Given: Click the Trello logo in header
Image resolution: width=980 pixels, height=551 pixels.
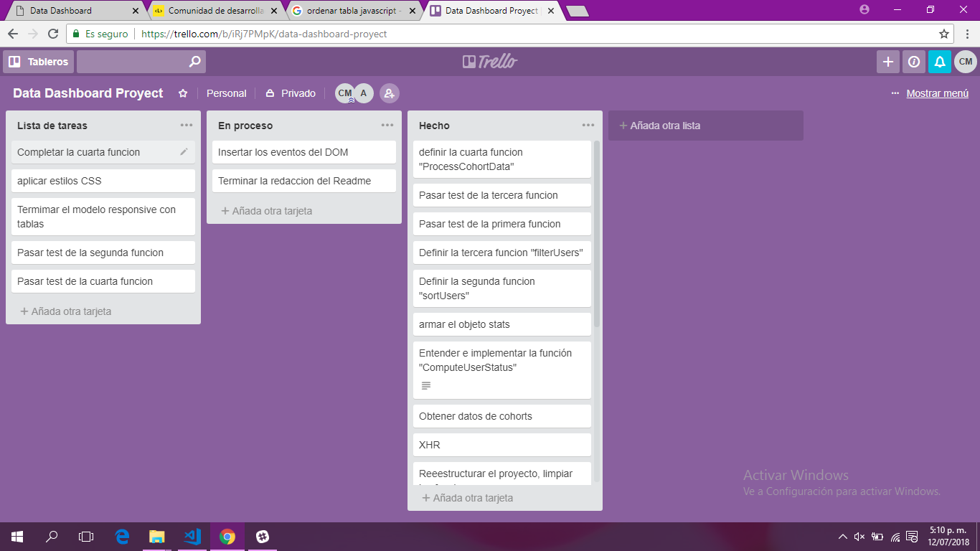Looking at the screenshot, I should point(490,62).
